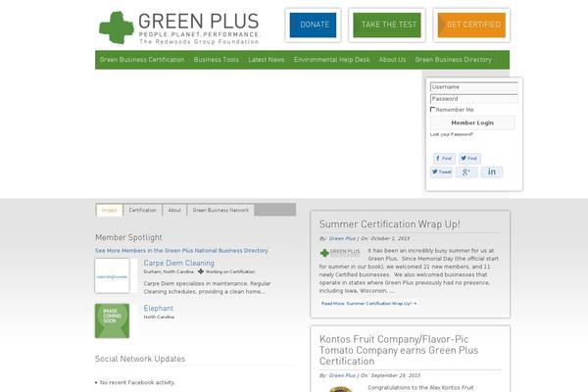
Task: Click the Twitter Tweet icon button
Action: [x=441, y=171]
